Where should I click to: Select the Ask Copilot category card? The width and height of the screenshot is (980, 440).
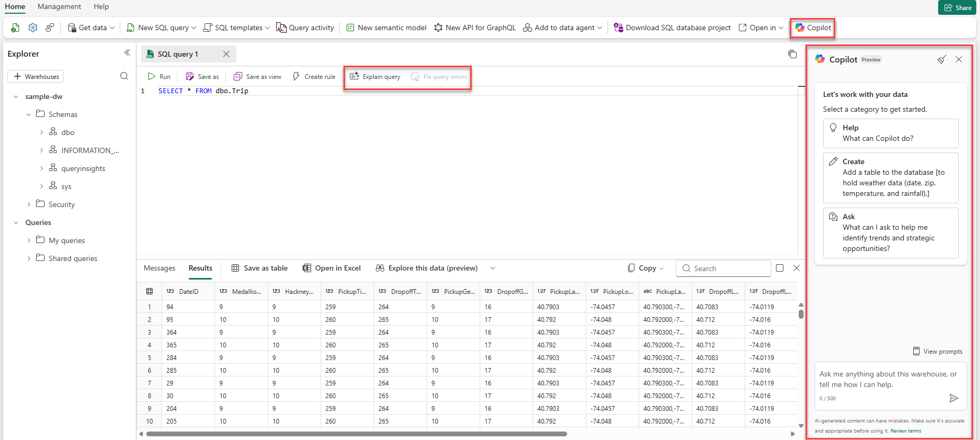click(x=890, y=233)
